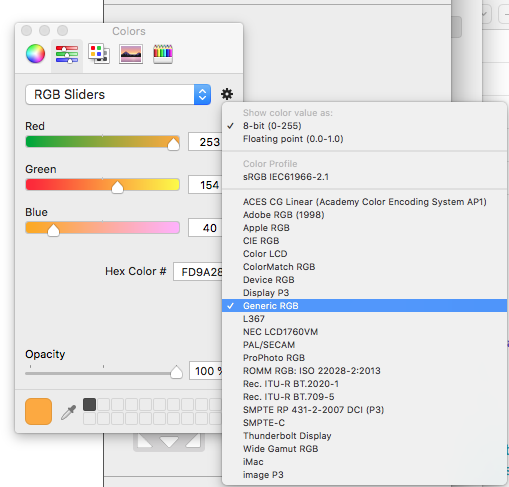Screen dimensions: 509x487
Task: Select the Color Sliders tab icon
Action: pyautogui.click(x=67, y=54)
